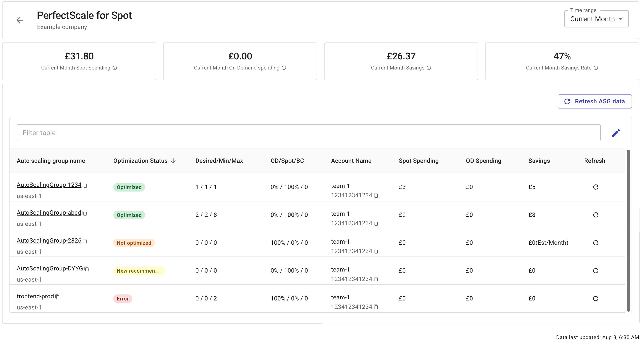Open the AutoScalingGroup-2326 link

click(x=49, y=240)
